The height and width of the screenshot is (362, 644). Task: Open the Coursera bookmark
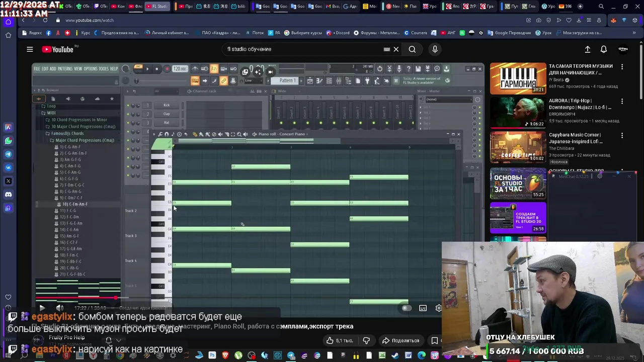[x=416, y=33]
